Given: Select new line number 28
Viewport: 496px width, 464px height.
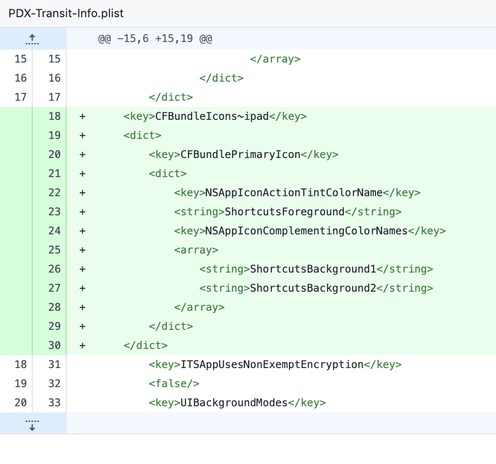Looking at the screenshot, I should click(54, 307).
